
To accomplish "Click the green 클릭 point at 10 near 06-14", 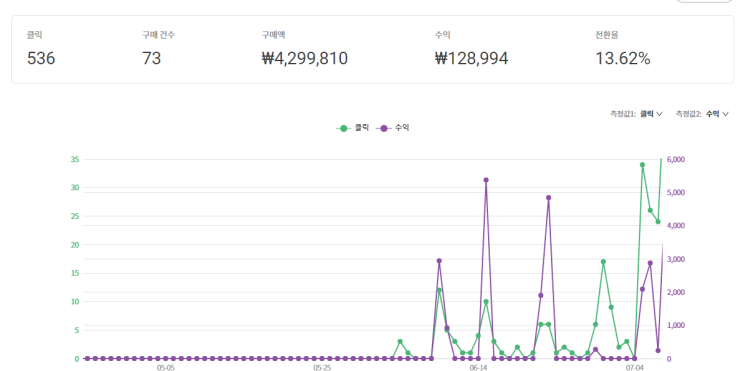I will click(486, 301).
